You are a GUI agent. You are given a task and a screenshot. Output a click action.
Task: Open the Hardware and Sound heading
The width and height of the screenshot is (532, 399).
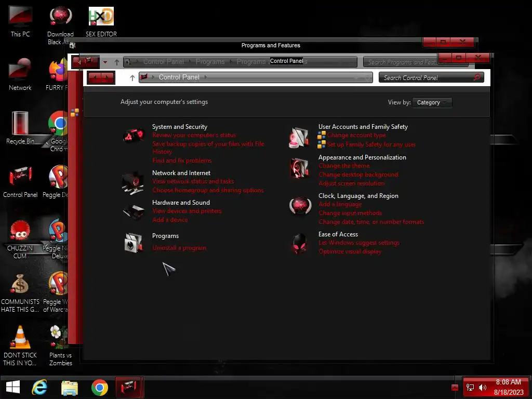(x=181, y=202)
